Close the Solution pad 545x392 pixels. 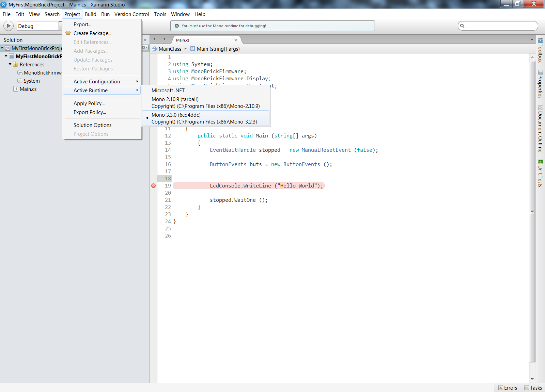point(145,40)
